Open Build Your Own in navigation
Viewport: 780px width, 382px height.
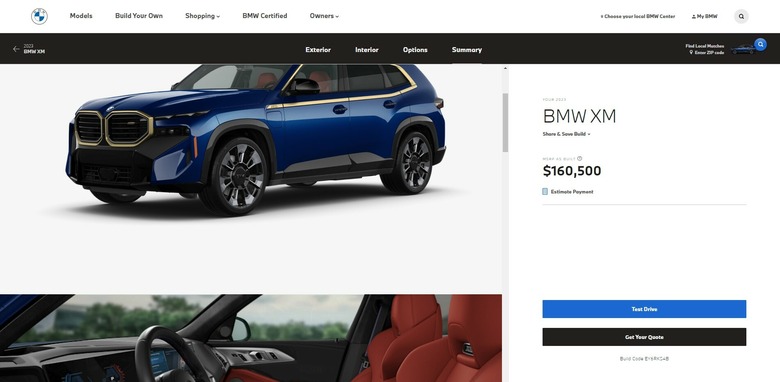coord(139,16)
